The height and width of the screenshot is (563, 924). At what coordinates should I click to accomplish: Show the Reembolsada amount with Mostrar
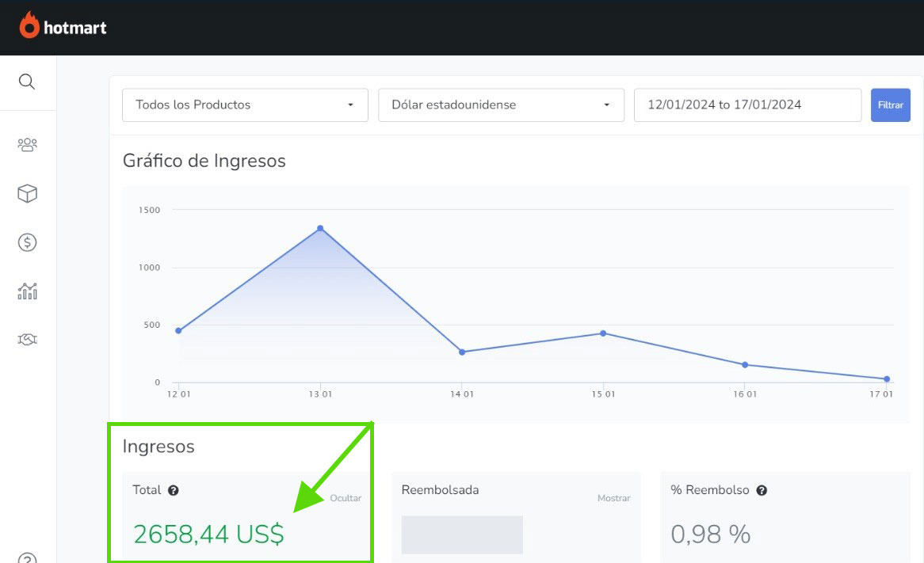[613, 498]
